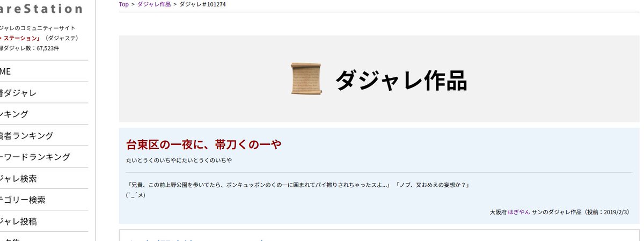The image size is (644, 241).
Task: Select キーワードランキング sidebar entry
Action: point(43,157)
